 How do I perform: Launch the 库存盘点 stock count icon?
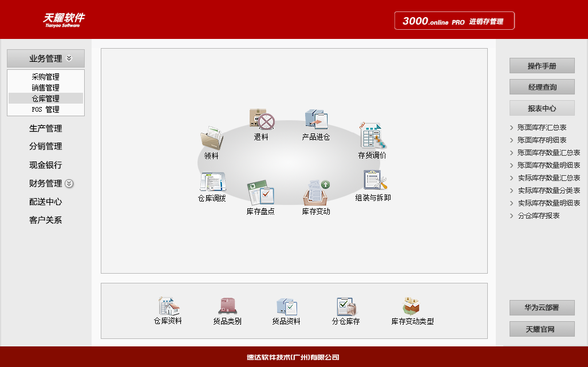point(261,194)
